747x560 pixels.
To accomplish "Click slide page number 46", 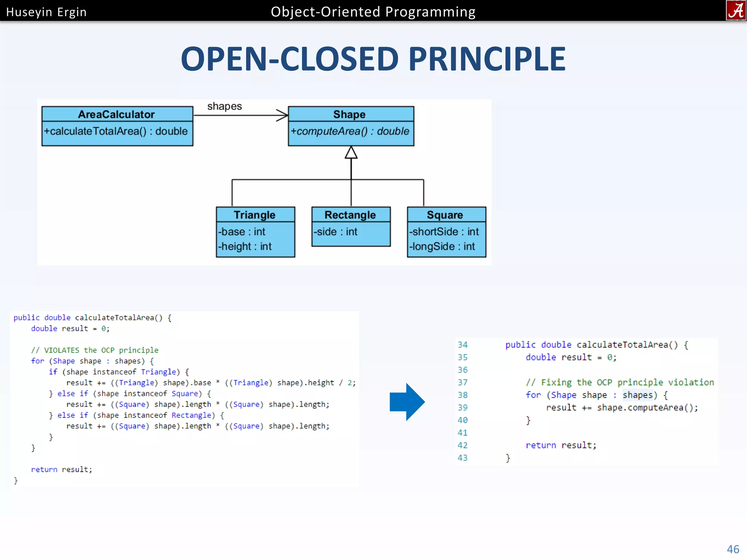I will [x=732, y=549].
